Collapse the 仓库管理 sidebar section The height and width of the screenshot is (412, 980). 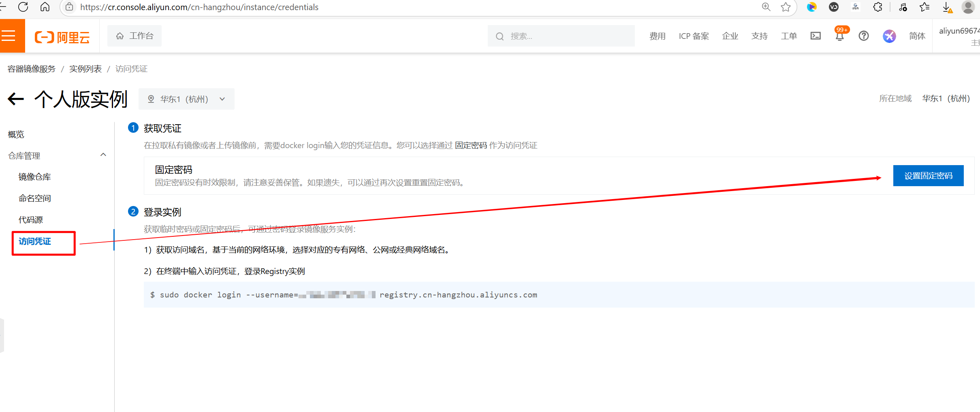pyautogui.click(x=103, y=155)
